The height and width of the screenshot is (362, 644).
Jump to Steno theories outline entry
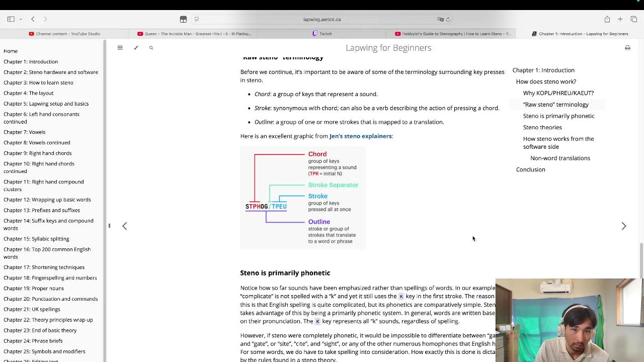542,127
